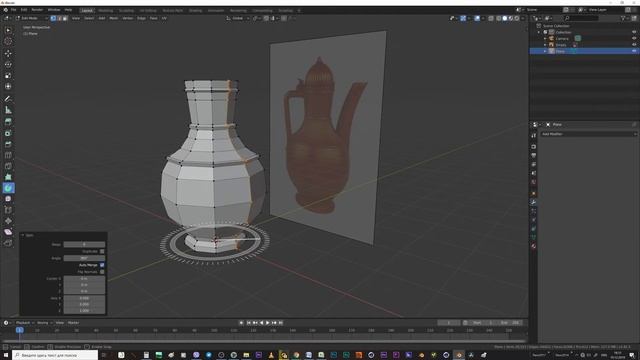640x360 pixels.
Task: Enable vertex select mode
Action: pyautogui.click(x=53, y=18)
